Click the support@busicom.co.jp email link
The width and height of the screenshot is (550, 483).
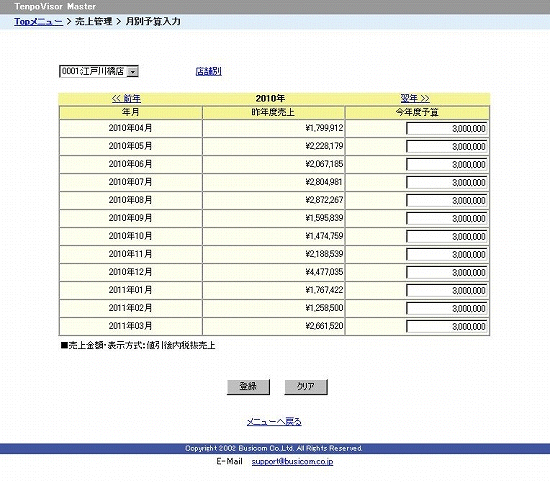(292, 462)
